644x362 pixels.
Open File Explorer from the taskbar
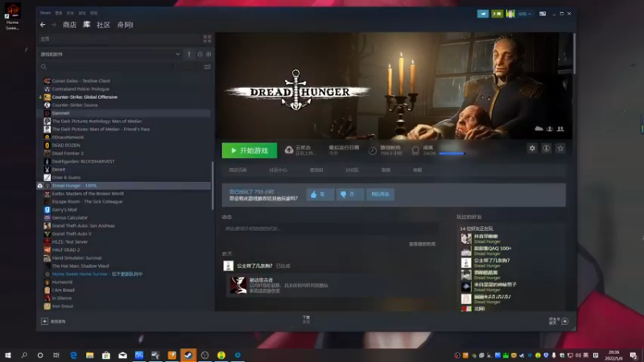pos(89,355)
